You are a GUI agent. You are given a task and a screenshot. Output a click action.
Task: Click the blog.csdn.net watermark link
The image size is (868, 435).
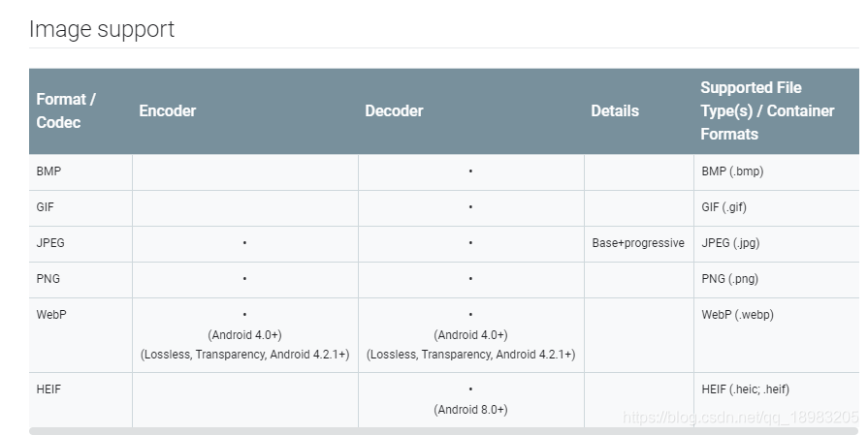coord(741,418)
